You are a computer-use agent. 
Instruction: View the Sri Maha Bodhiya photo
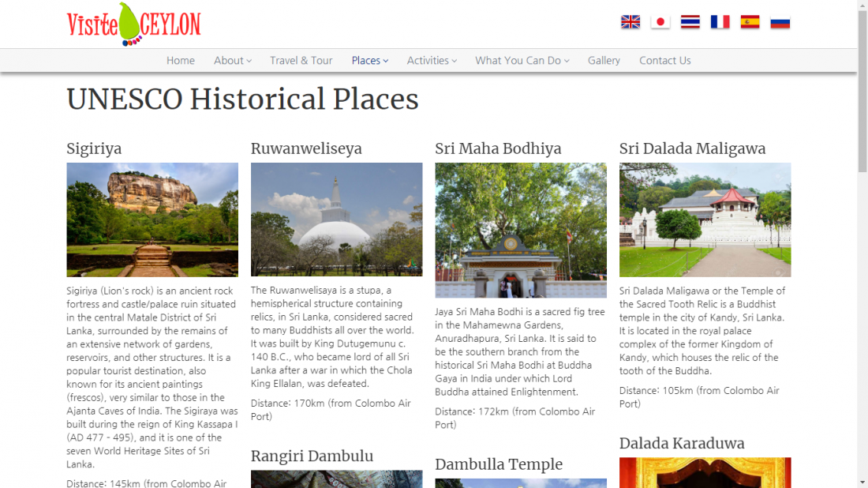click(521, 231)
